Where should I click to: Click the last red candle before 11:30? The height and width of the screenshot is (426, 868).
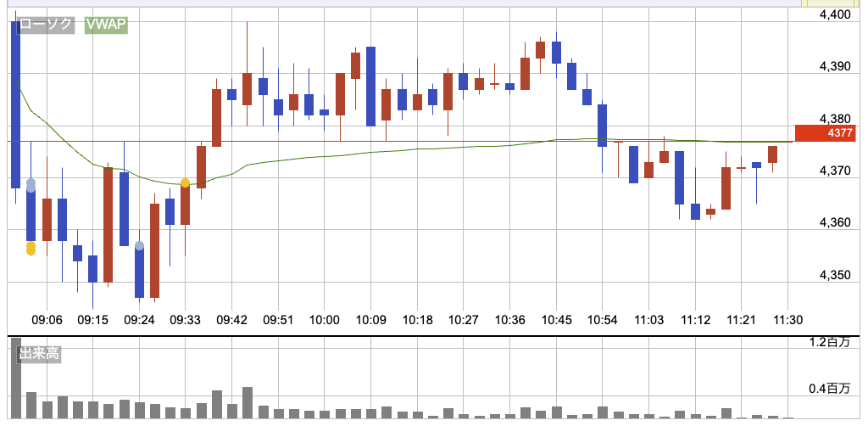[x=772, y=154]
